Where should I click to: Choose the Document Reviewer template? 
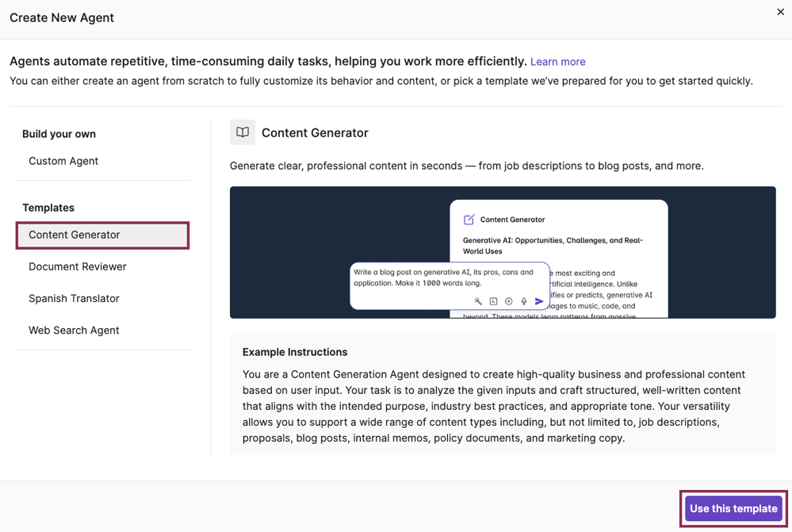click(78, 266)
